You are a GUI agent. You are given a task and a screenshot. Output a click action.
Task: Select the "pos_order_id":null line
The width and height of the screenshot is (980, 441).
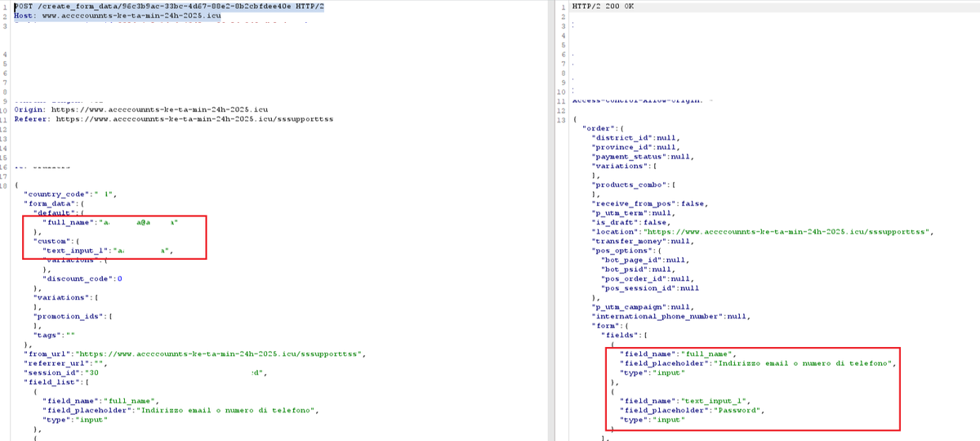point(648,278)
